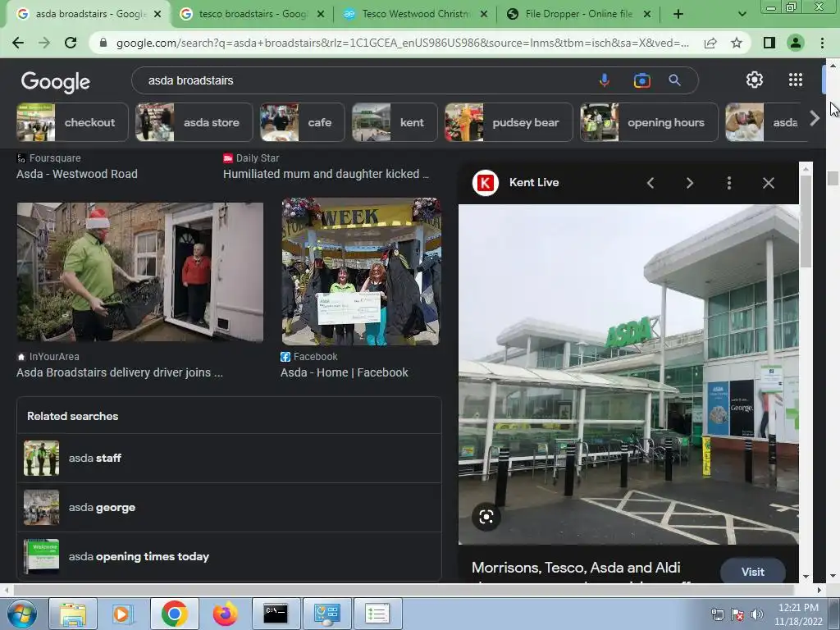Image resolution: width=840 pixels, height=630 pixels.
Task: Submit search with the magnifier icon
Action: 674,80
